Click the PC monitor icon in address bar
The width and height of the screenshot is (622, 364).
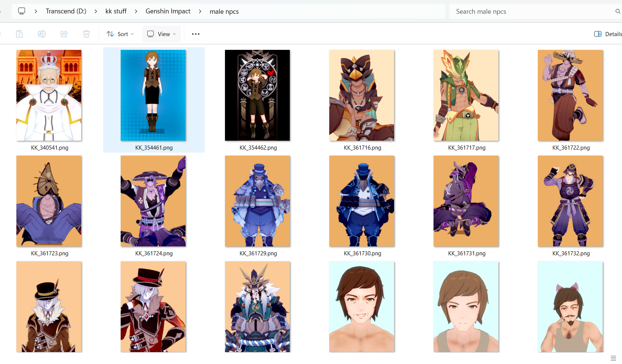(22, 11)
